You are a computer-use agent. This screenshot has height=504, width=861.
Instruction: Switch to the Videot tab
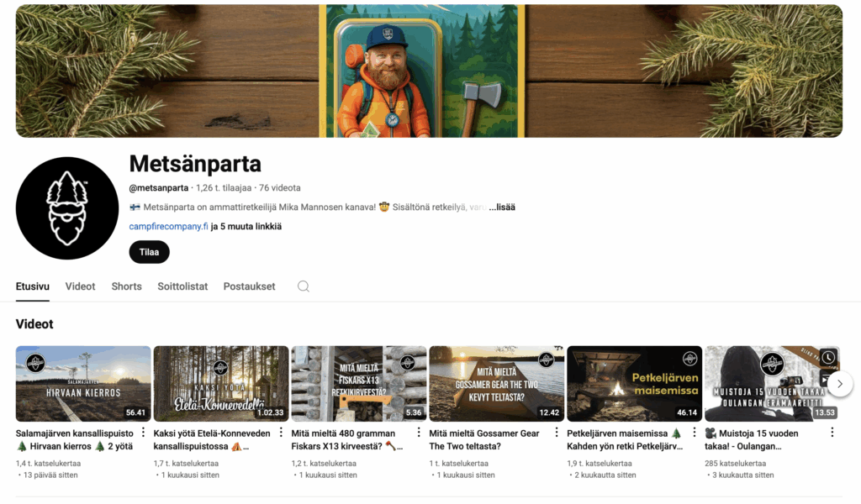[x=80, y=286]
